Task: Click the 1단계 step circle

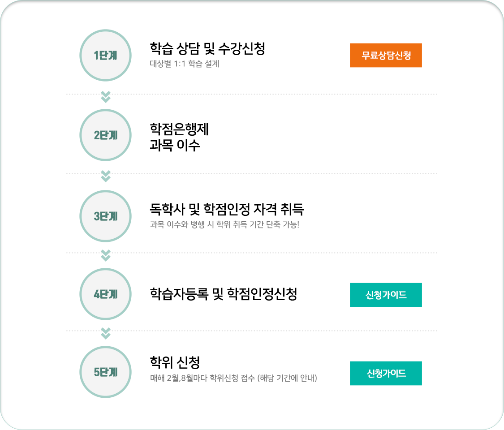Action: 105,55
